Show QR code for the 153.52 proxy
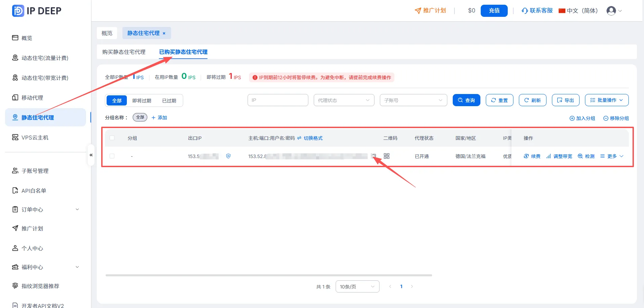This screenshot has height=308, width=644. click(387, 156)
